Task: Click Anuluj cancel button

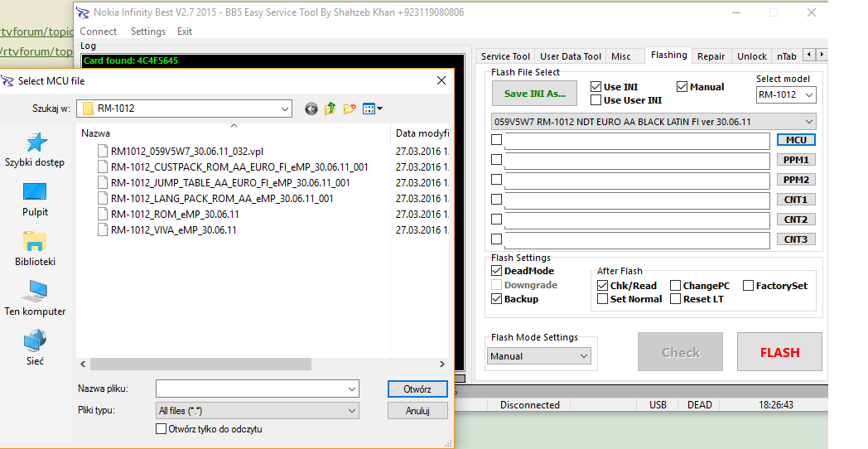Action: [x=417, y=411]
